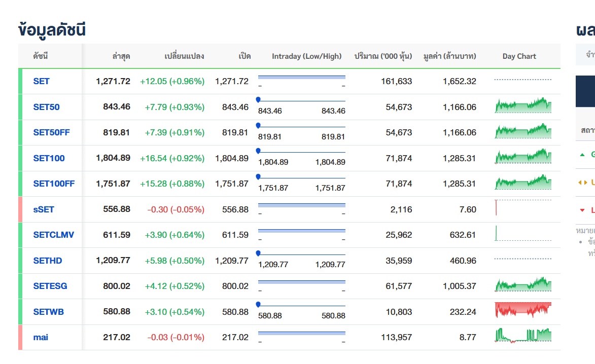Image resolution: width=595 pixels, height=364 pixels.
Task: Open the mai index link
Action: click(x=41, y=337)
